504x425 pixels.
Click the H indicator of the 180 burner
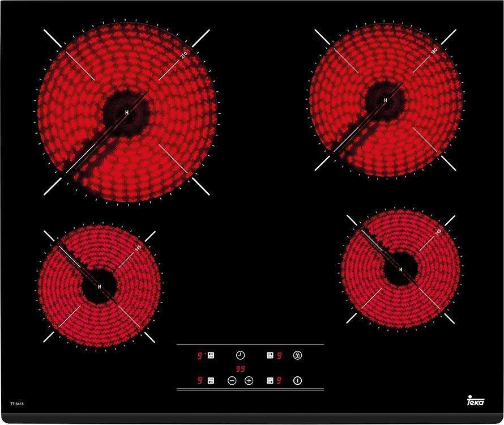(x=386, y=100)
